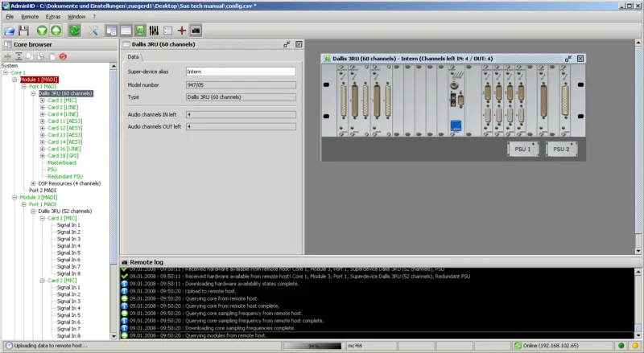The width and height of the screenshot is (644, 353).
Task: Click log line 'Upload to remote host.'
Action: (x=210, y=291)
